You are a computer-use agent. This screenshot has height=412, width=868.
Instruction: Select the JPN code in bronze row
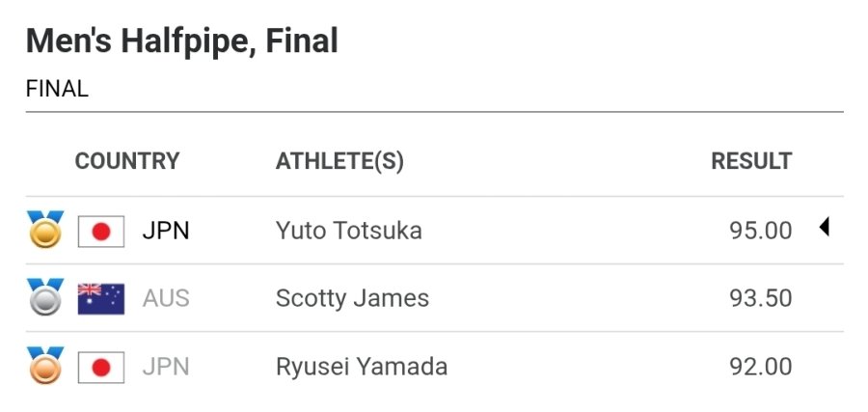166,367
